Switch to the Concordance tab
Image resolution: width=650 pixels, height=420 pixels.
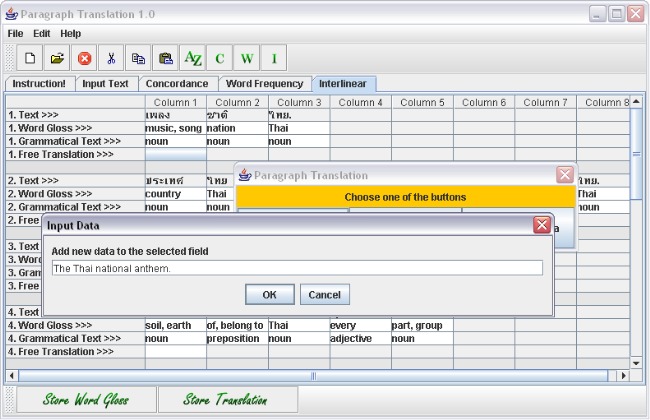(x=177, y=84)
